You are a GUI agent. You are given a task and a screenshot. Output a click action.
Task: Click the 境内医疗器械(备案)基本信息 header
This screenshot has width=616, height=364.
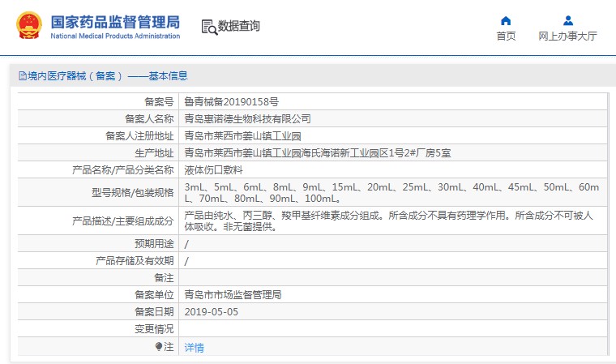point(108,76)
